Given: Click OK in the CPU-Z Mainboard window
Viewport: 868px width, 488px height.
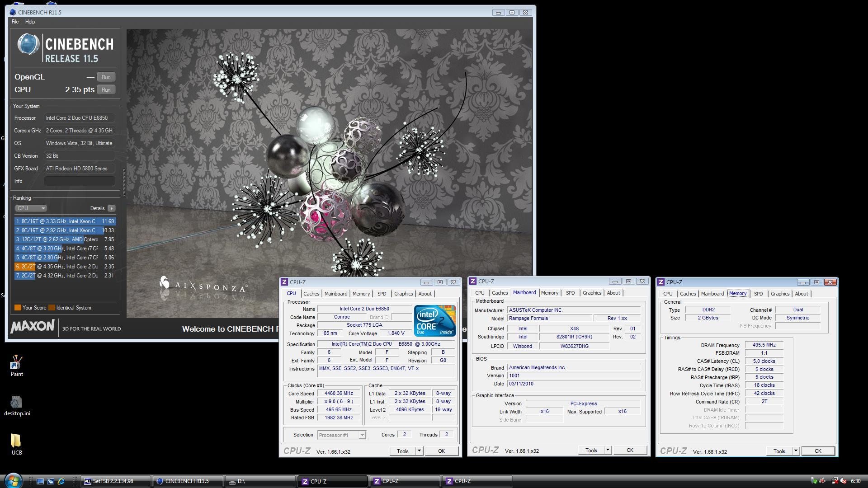Looking at the screenshot, I should [x=630, y=450].
